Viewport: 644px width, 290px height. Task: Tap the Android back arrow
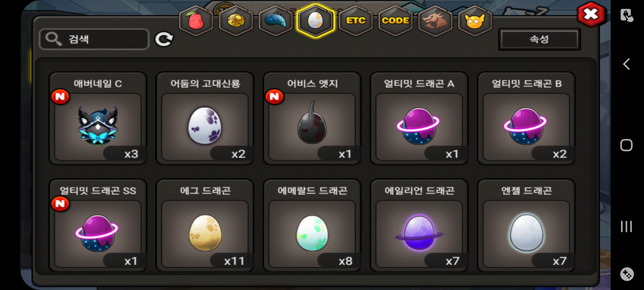(627, 64)
